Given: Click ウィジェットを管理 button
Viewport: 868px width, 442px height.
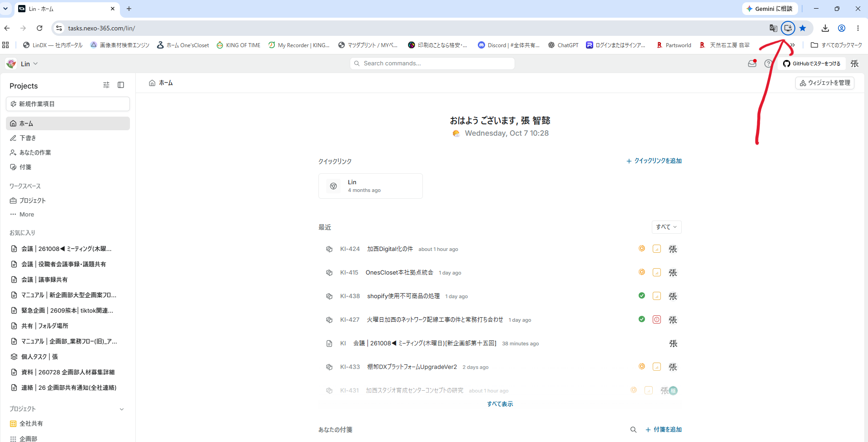Looking at the screenshot, I should (825, 83).
